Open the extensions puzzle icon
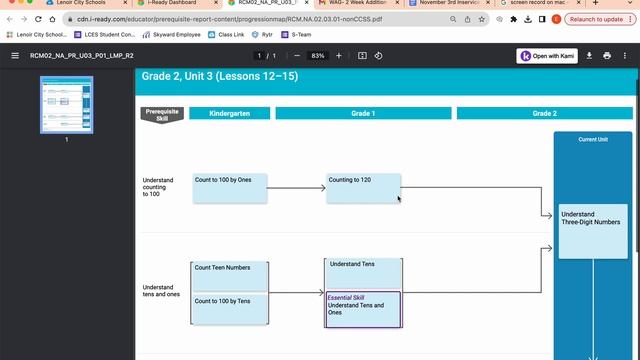 click(513, 19)
